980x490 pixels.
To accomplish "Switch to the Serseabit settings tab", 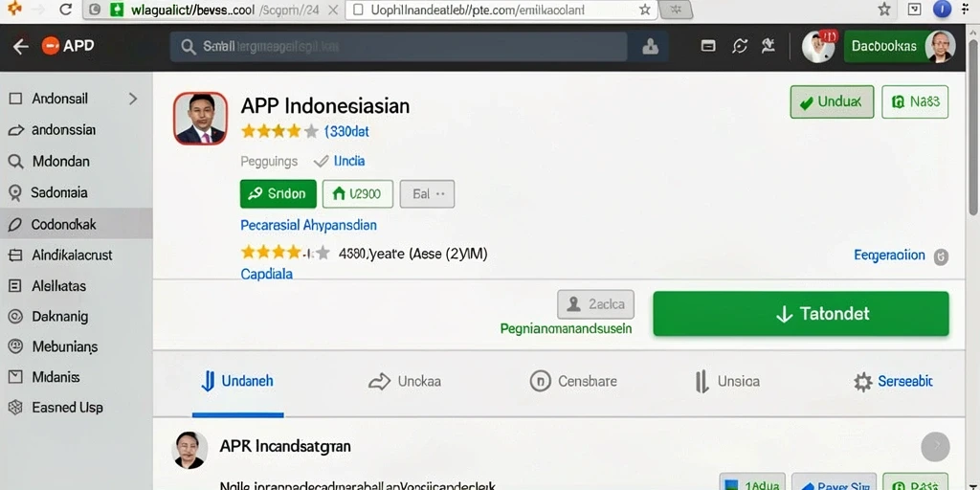I will [x=893, y=381].
